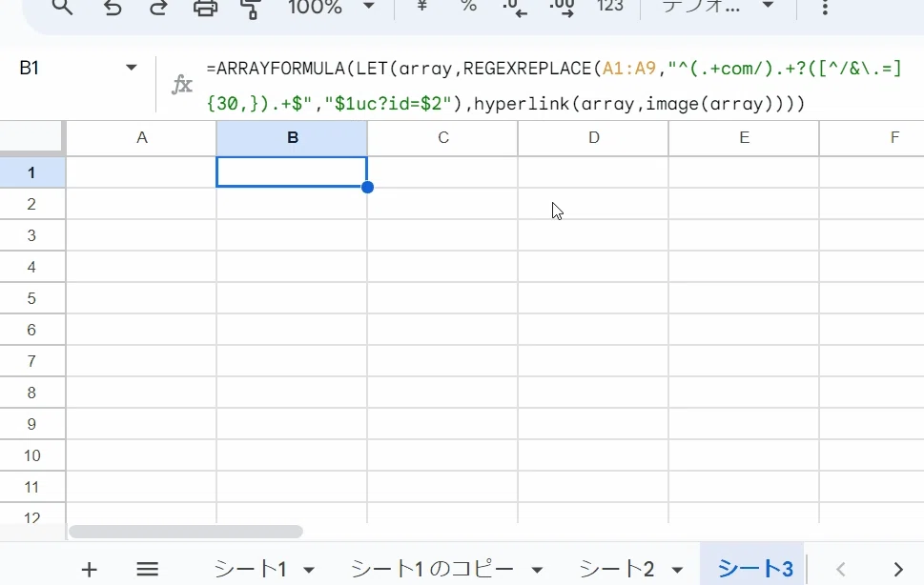Activate the paint format tool
Screen dimensions: 924x585
coord(252,9)
